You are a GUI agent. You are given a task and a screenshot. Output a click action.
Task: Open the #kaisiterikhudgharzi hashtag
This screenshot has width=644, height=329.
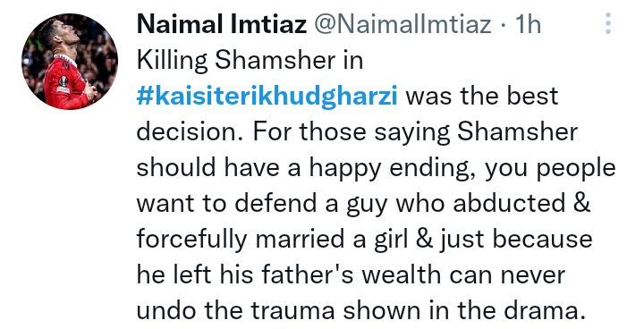pos(267,97)
